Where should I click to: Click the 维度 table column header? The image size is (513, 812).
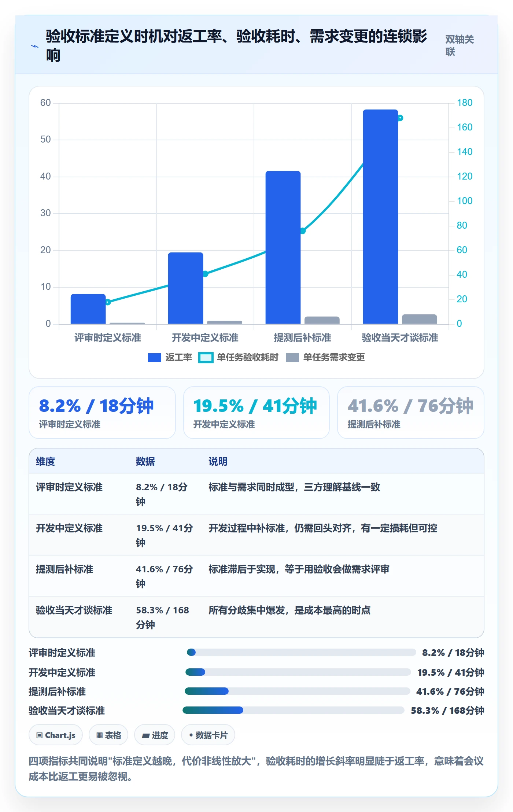point(45,461)
